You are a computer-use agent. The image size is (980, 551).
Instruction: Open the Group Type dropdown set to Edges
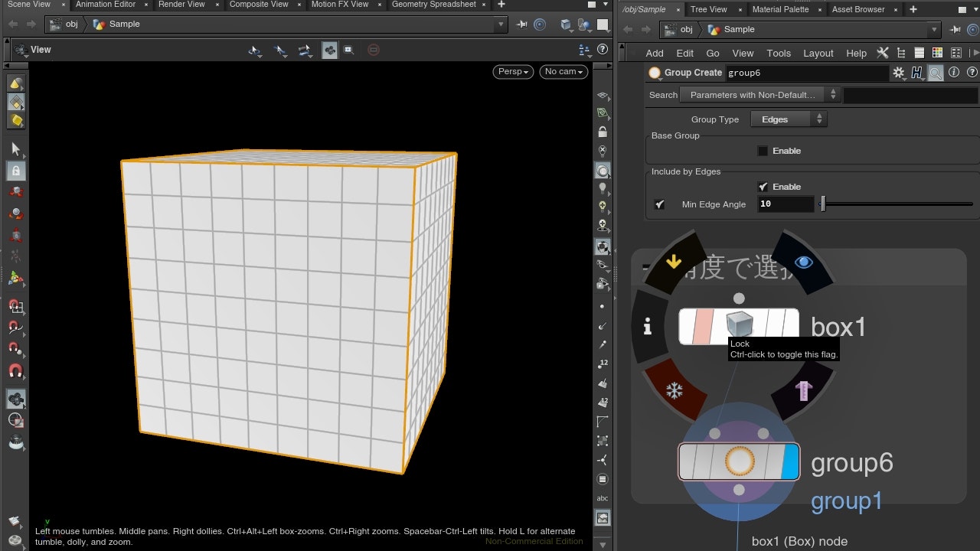click(x=789, y=119)
